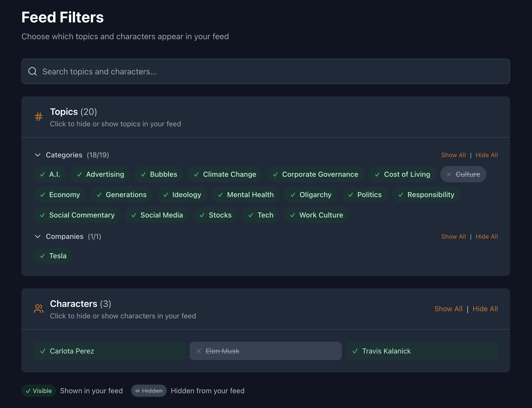The image size is (532, 408).
Task: Expand the Topics chevron next to Categories
Action: pos(38,155)
